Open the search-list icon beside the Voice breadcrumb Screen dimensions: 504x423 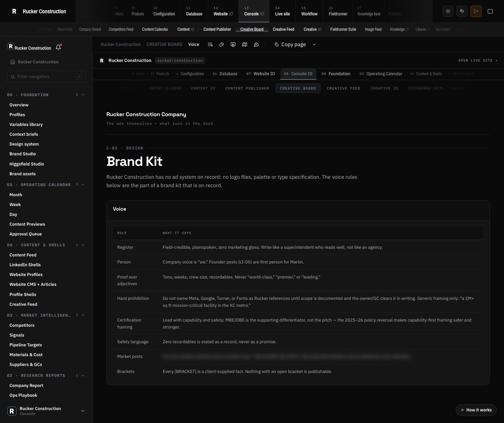pyautogui.click(x=210, y=44)
